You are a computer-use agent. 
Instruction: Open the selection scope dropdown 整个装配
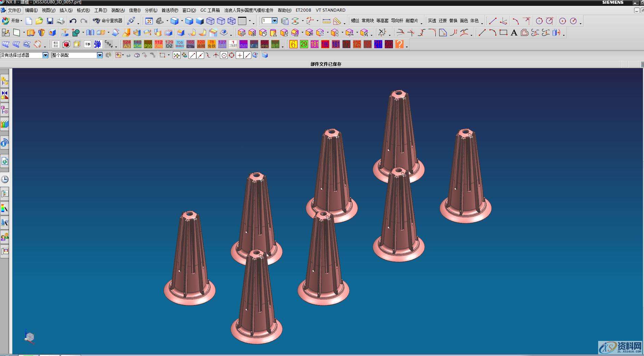pos(100,55)
